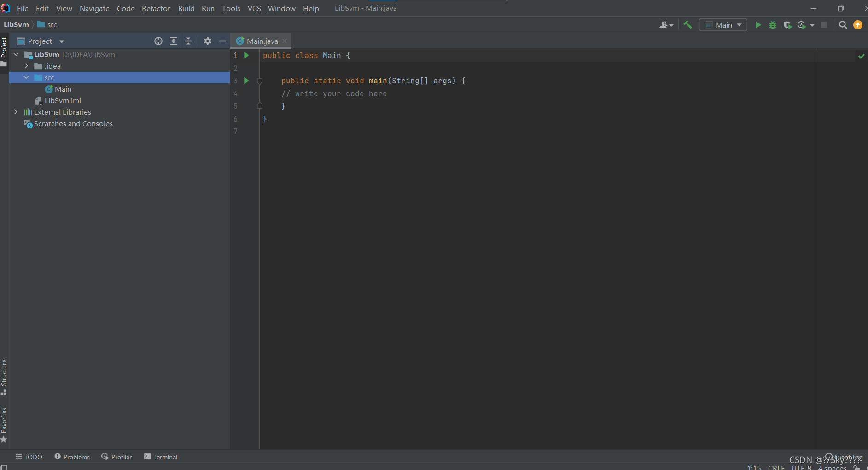Open the VCS menu

[x=254, y=8]
